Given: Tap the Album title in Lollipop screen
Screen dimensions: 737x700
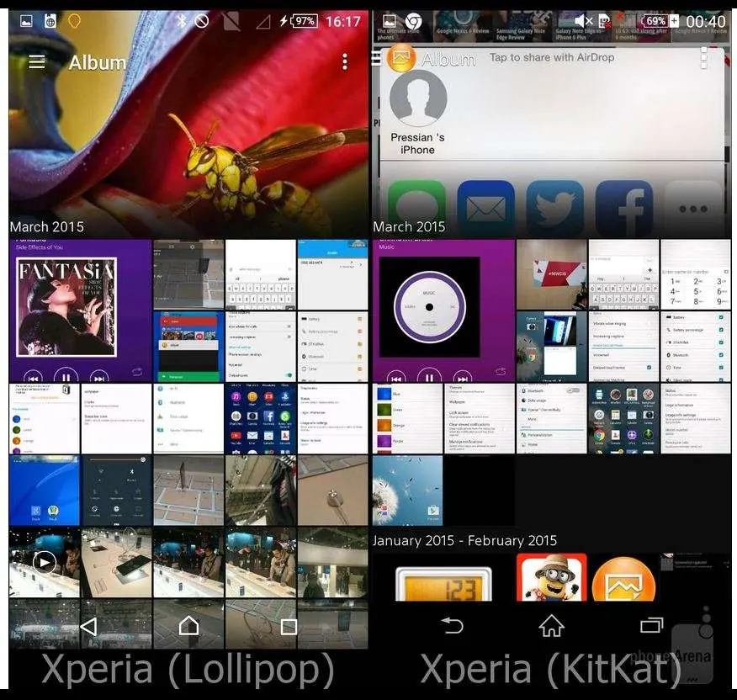Looking at the screenshot, I should [x=98, y=62].
